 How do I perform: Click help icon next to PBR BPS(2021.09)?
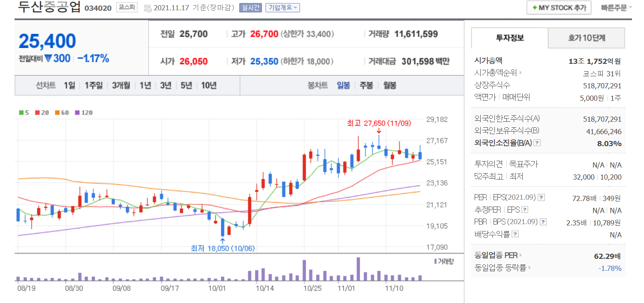pos(543,222)
